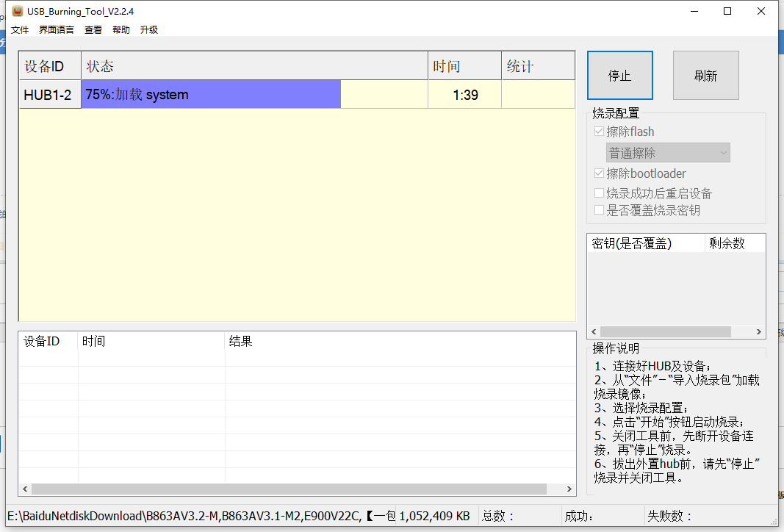Toggle the 擦除flash checkbox
Viewport: 784px width, 532px height.
coord(599,132)
